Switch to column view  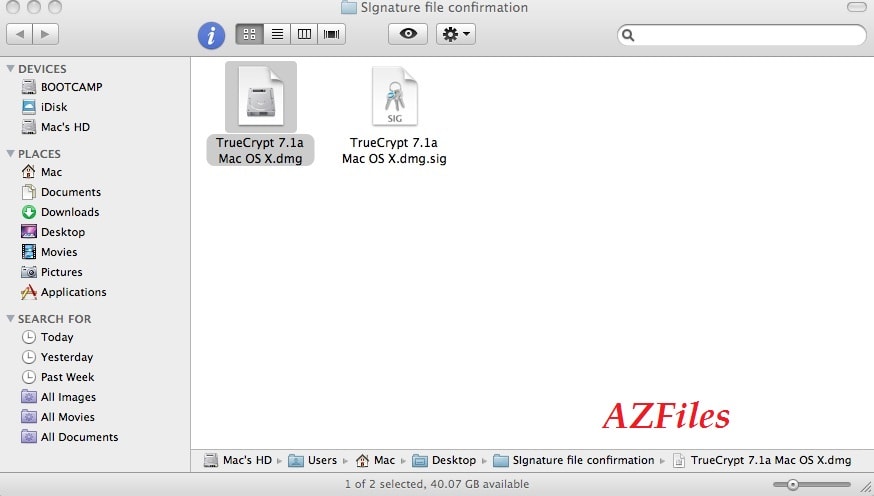(x=304, y=34)
